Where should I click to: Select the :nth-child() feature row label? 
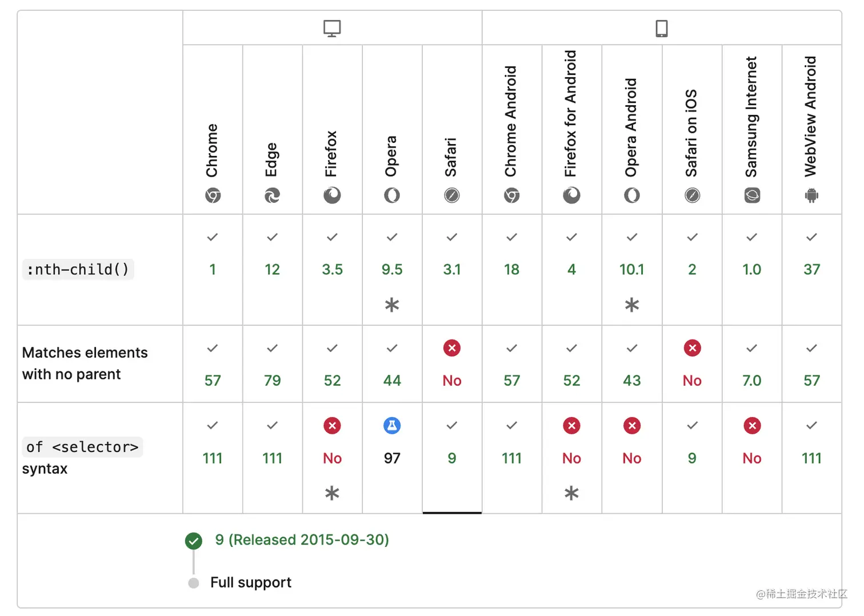click(x=78, y=269)
